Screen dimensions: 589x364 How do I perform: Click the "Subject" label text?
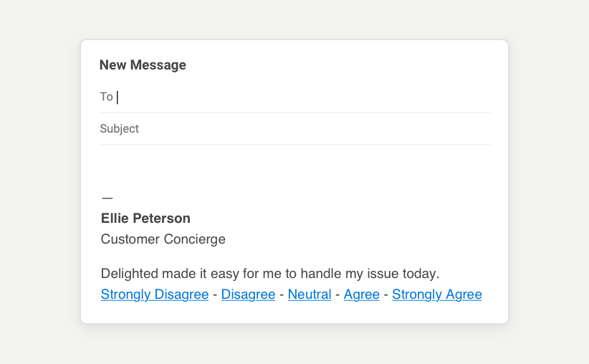point(119,129)
